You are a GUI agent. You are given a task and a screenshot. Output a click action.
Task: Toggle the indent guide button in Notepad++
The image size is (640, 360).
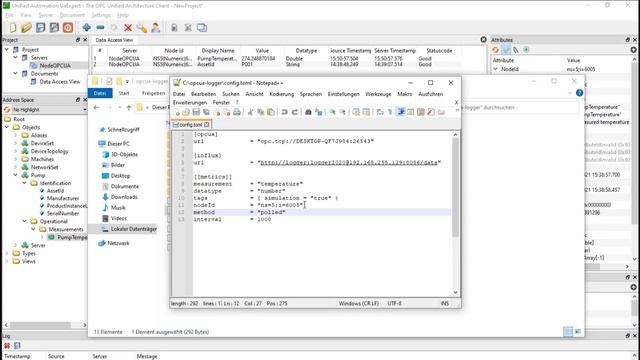401,112
